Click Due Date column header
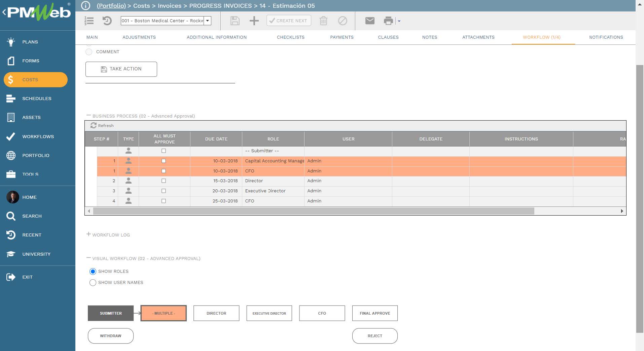Screen dimensions: 644x351 pyautogui.click(x=216, y=139)
